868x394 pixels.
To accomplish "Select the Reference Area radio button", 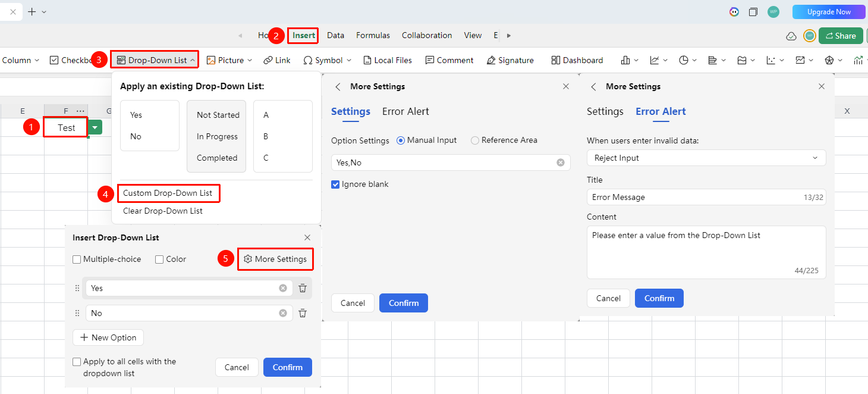I will click(x=474, y=140).
